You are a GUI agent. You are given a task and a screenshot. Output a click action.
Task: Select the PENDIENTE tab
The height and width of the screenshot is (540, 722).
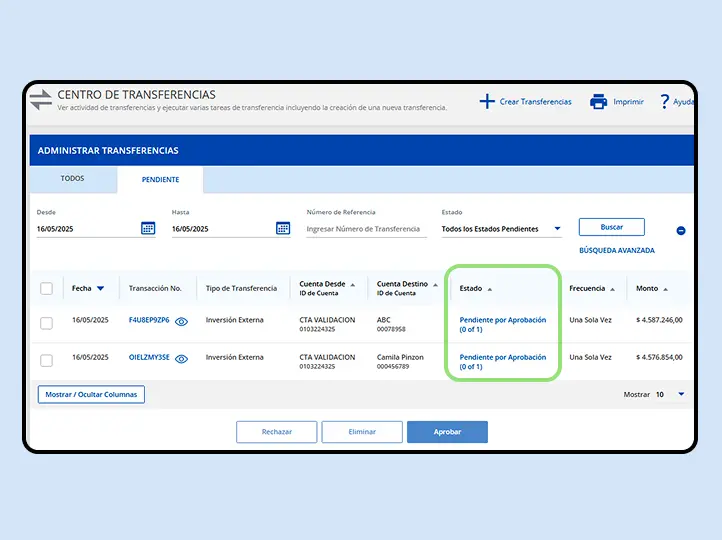pyautogui.click(x=160, y=180)
